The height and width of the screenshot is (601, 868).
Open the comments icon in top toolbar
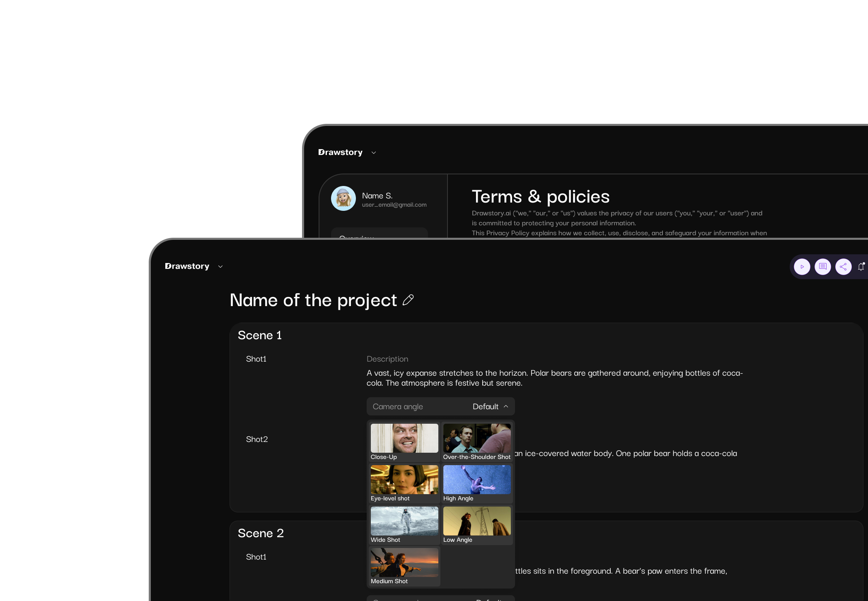click(822, 267)
